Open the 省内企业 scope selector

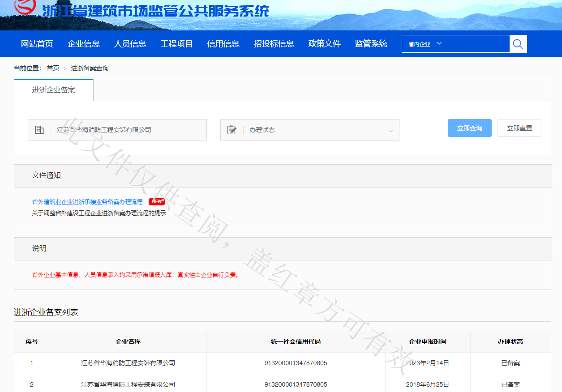pos(419,43)
